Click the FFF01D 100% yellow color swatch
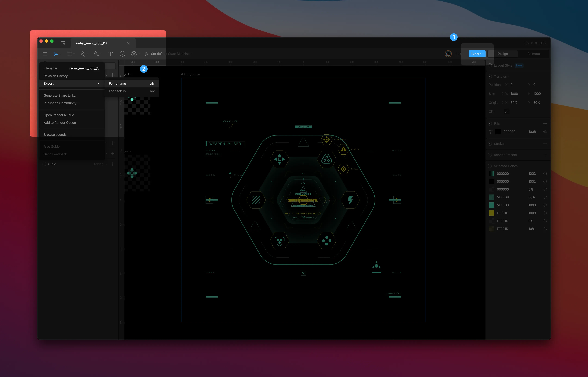This screenshot has height=377, width=588. [491, 213]
